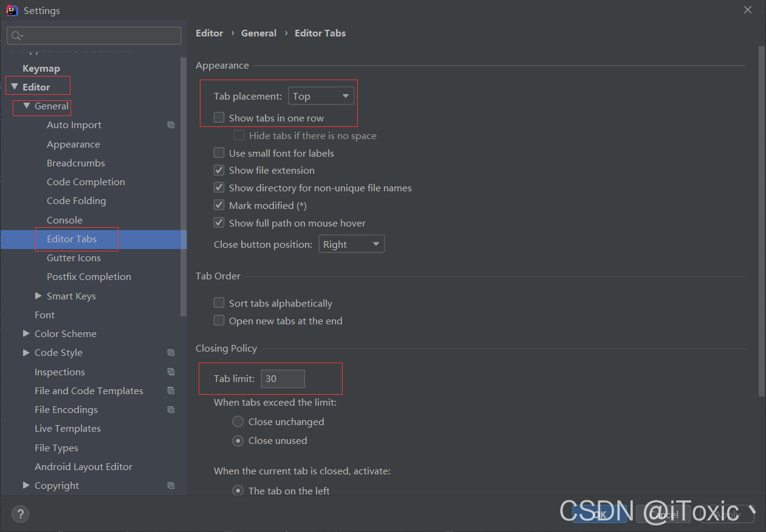Disable Show file extension
766x532 pixels.
pyautogui.click(x=219, y=170)
